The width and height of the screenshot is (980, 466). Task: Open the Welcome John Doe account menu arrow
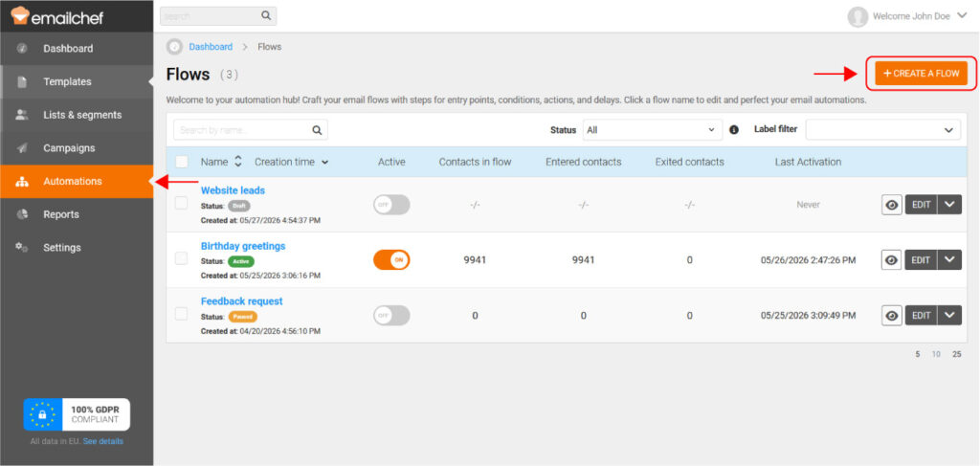961,16
